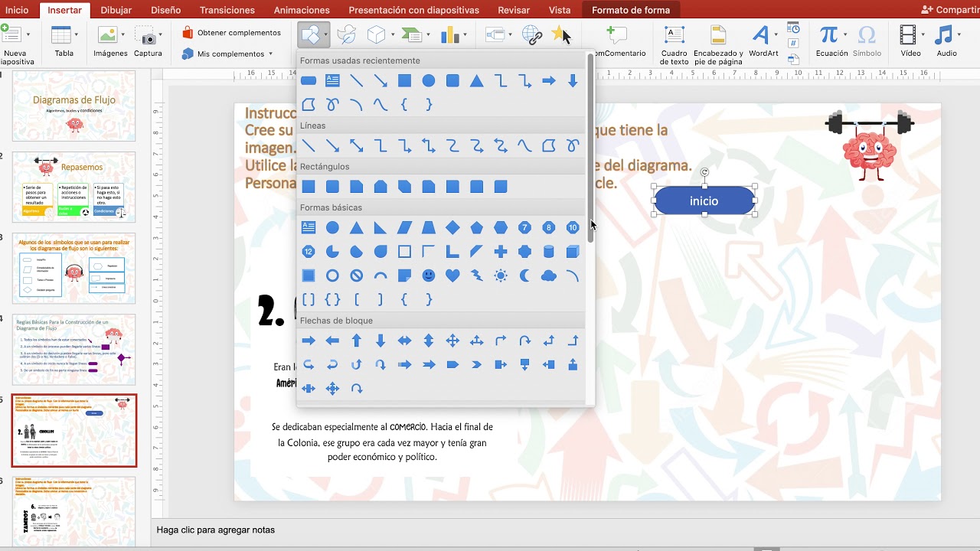Select the parallelogram in Formas básicas
The image size is (980, 551).
[404, 227]
